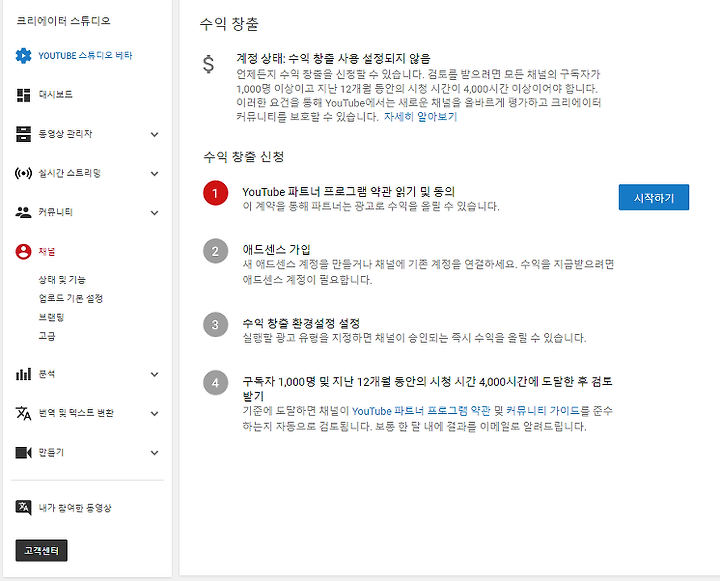720x581 pixels.
Task: Click the YouTube Studio beta gear icon
Action: pyautogui.click(x=23, y=56)
